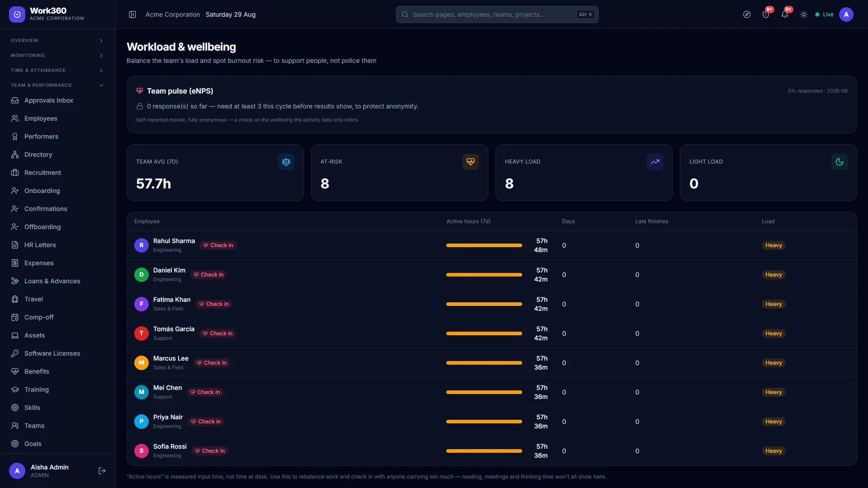Collapse sidebar with the panel icon
868x488 pixels.
point(132,14)
